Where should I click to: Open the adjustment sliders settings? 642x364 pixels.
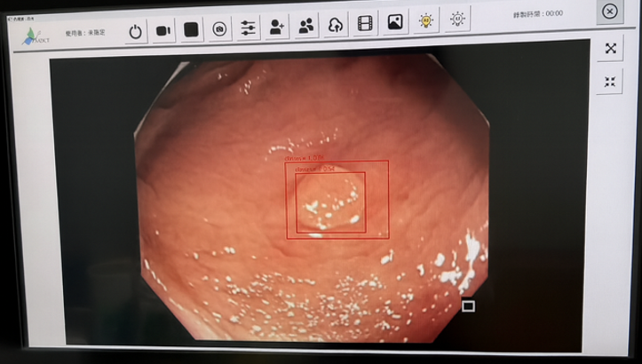click(x=249, y=28)
